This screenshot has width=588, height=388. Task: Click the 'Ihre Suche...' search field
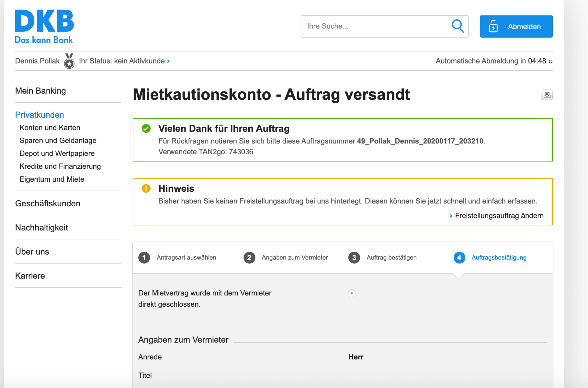point(373,26)
